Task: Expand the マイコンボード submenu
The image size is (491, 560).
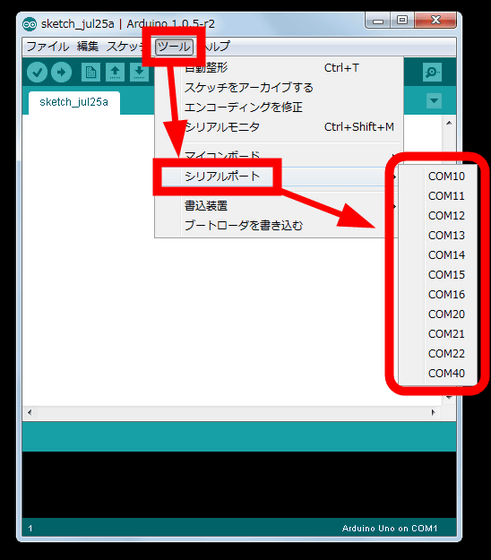Action: [x=279, y=156]
